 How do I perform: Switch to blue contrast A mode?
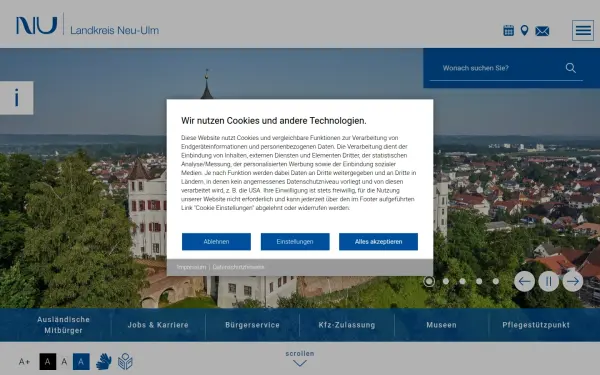pos(81,362)
